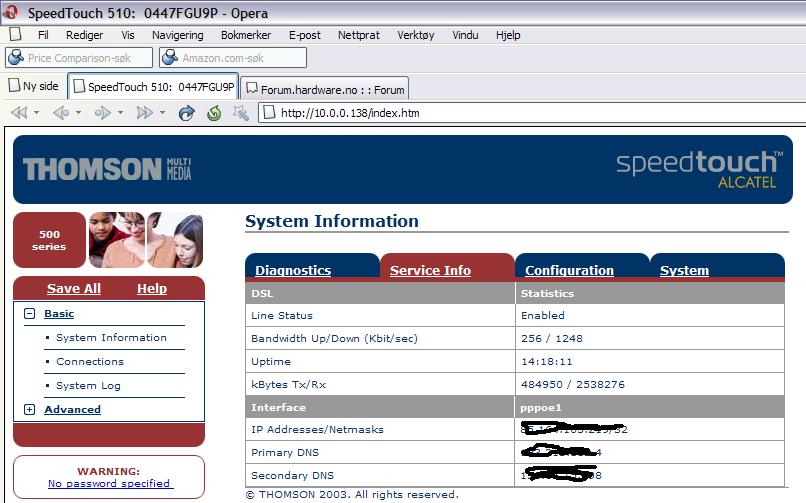Screen dimensions: 806x503
Task: Go back with the Back arrow icon
Action: [x=61, y=113]
